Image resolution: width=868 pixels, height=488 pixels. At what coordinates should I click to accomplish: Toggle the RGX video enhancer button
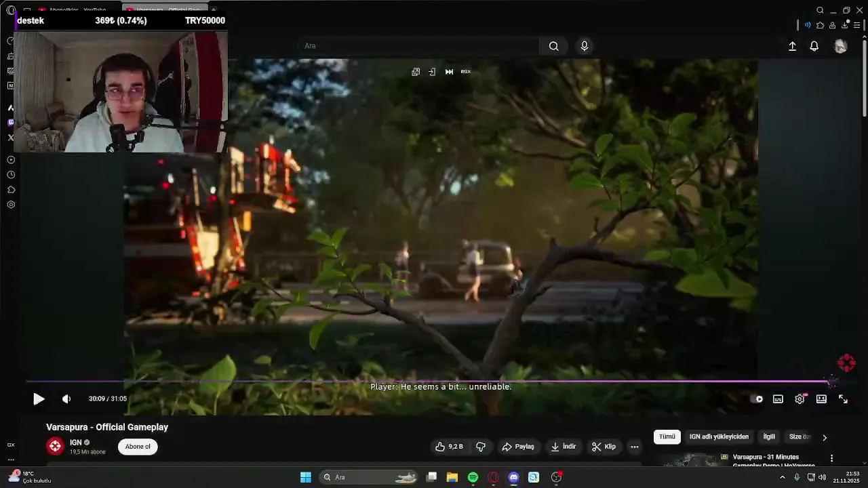point(466,72)
